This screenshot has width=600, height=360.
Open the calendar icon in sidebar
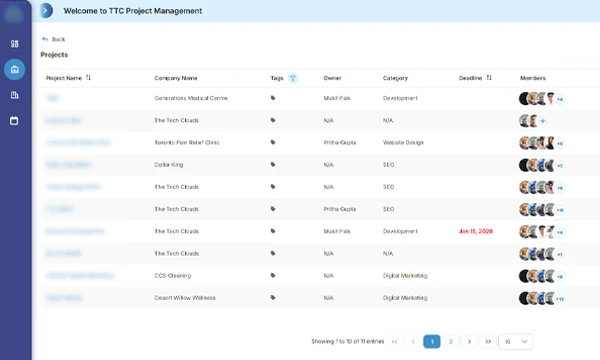pos(14,121)
